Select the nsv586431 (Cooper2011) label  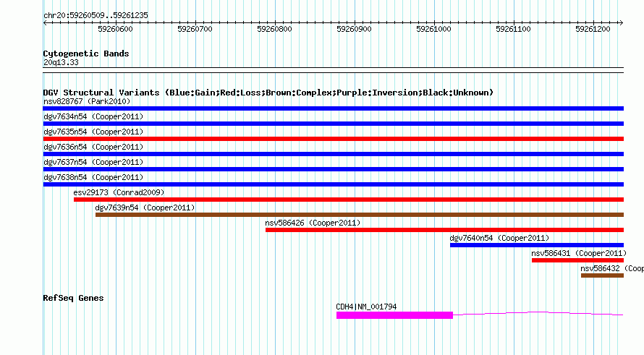pos(579,253)
